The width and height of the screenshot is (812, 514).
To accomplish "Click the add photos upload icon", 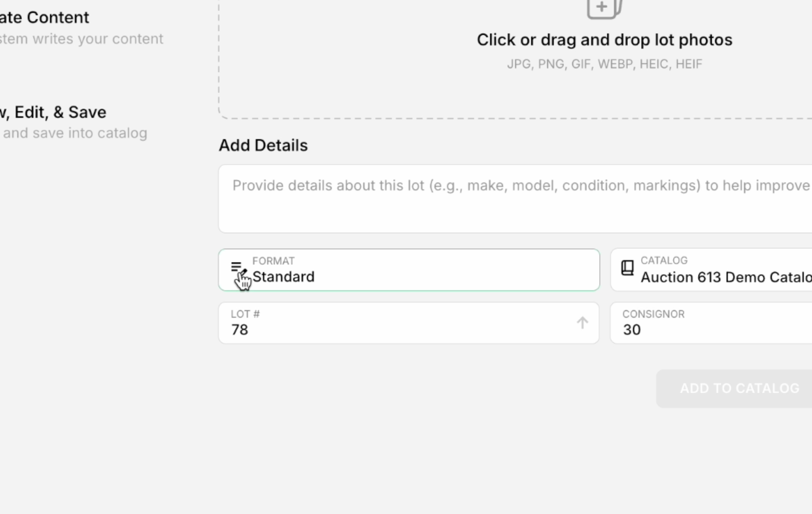I will 604,8.
